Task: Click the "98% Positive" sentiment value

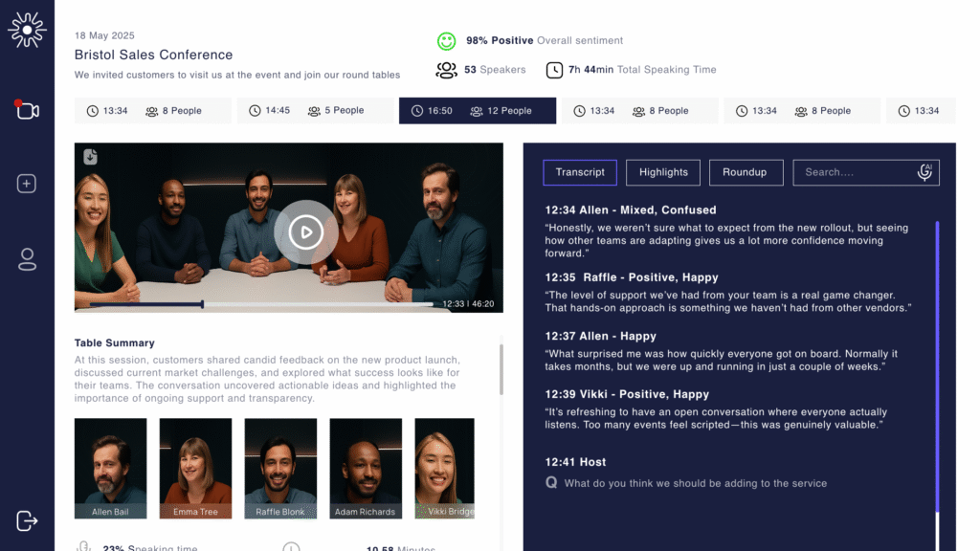Action: coord(500,40)
